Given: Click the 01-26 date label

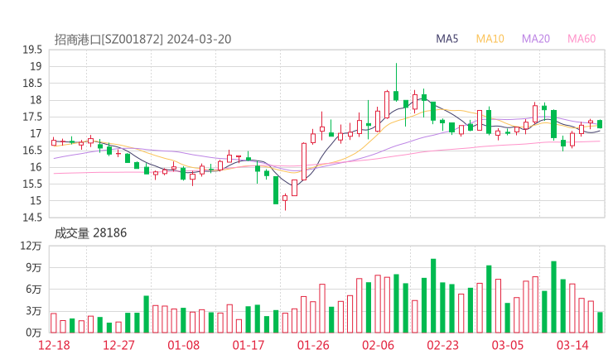Looking at the screenshot, I should click(313, 345).
